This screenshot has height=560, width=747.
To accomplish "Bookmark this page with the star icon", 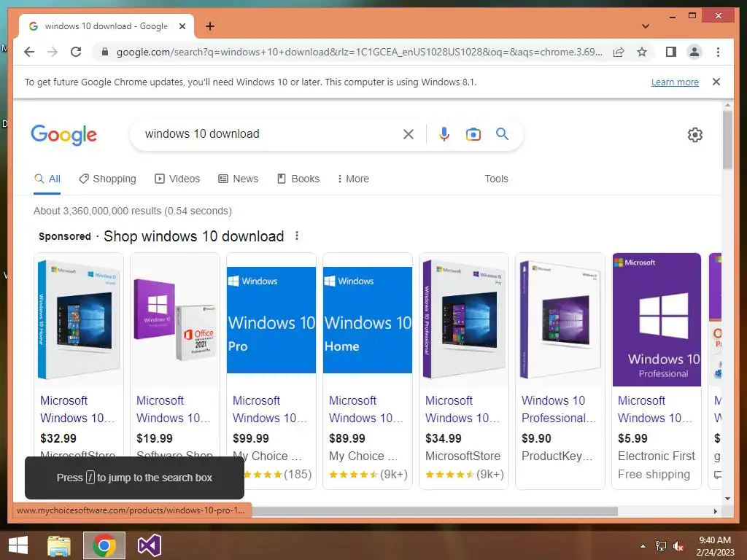I will [x=642, y=52].
